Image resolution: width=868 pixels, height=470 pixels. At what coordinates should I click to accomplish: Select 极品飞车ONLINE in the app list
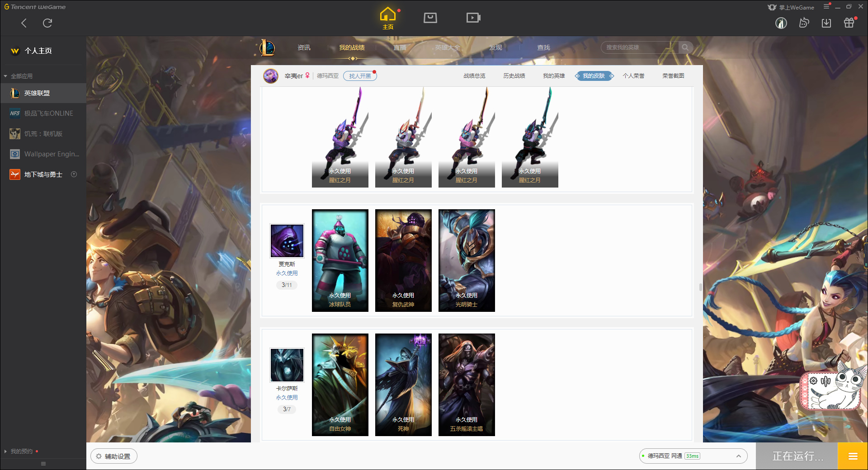pyautogui.click(x=43, y=113)
